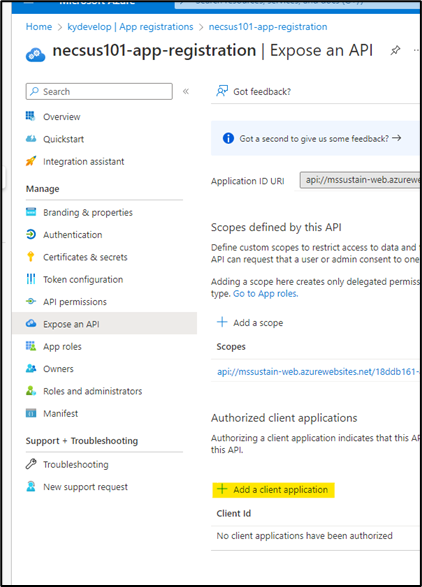Click the Troubleshooting wrench icon

click(x=31, y=464)
